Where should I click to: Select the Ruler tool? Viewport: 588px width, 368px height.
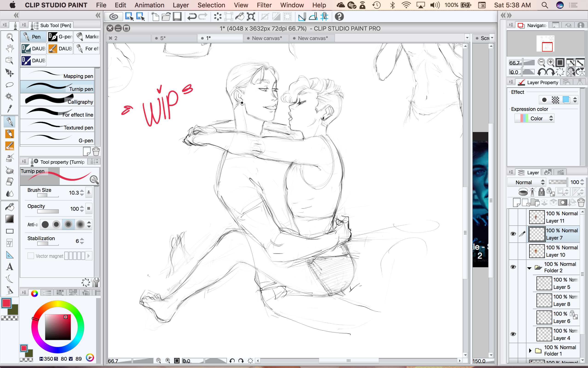pyautogui.click(x=10, y=255)
